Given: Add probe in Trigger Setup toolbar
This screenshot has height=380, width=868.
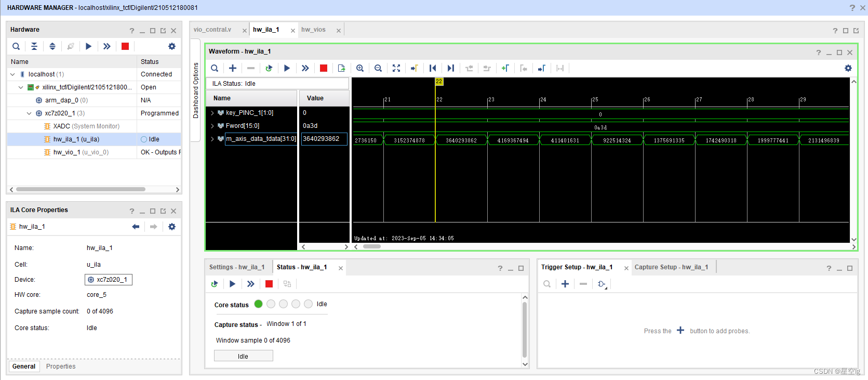Looking at the screenshot, I should (565, 284).
